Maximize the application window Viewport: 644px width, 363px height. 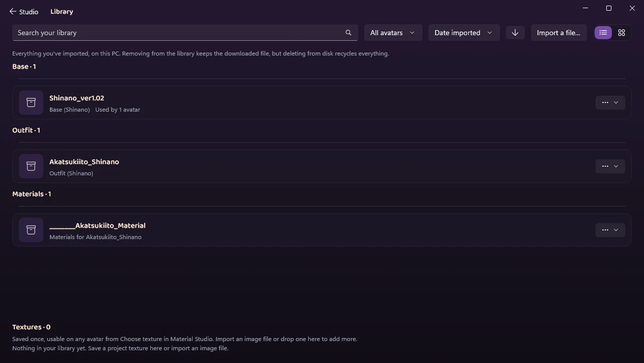[x=609, y=8]
